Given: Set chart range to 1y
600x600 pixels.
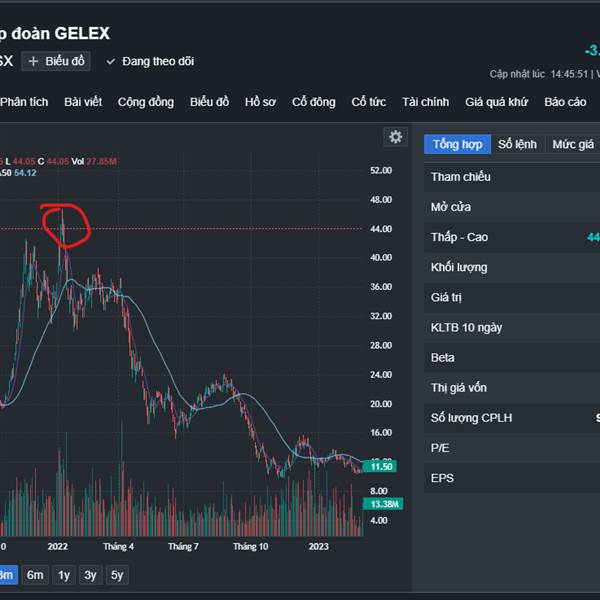Looking at the screenshot, I should 64,575.
